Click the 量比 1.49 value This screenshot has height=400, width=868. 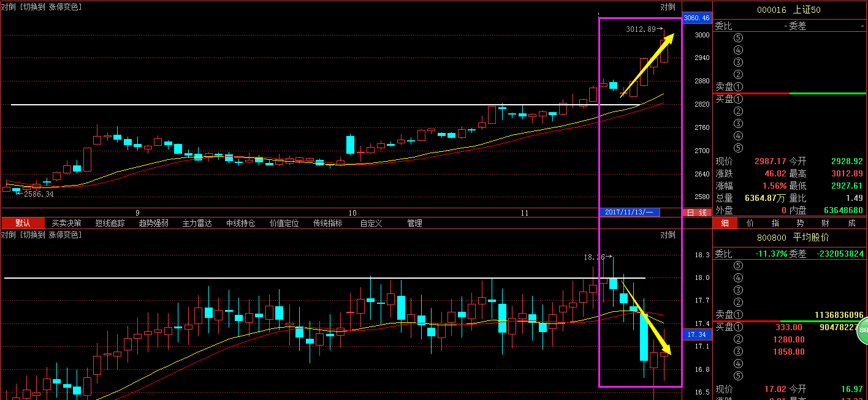pos(854,198)
